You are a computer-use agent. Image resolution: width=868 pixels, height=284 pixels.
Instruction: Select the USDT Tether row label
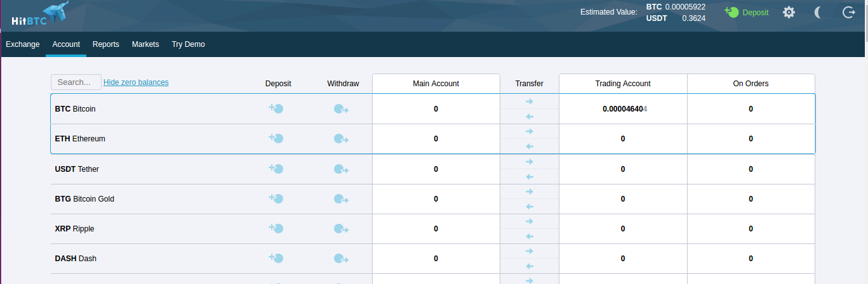[77, 169]
